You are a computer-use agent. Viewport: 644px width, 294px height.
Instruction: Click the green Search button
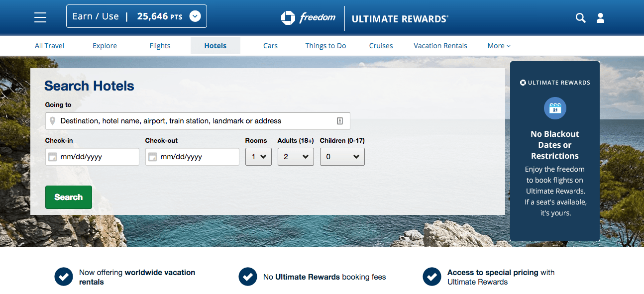(x=68, y=197)
